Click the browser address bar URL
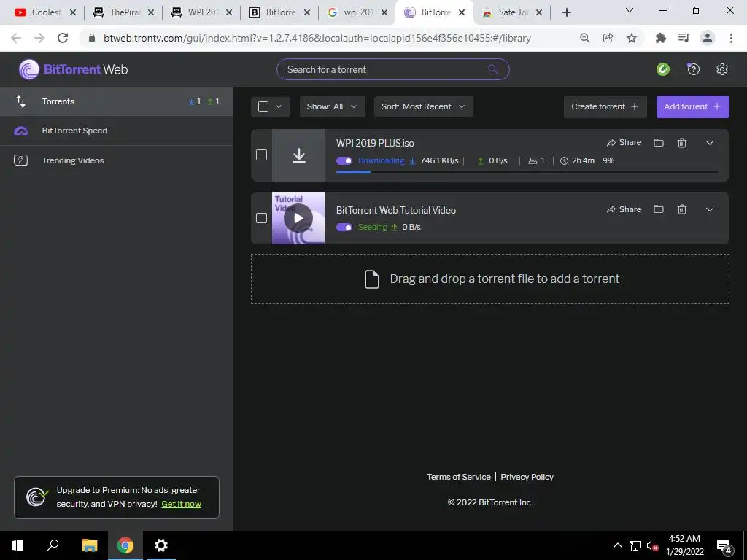This screenshot has width=747, height=560. [x=317, y=38]
